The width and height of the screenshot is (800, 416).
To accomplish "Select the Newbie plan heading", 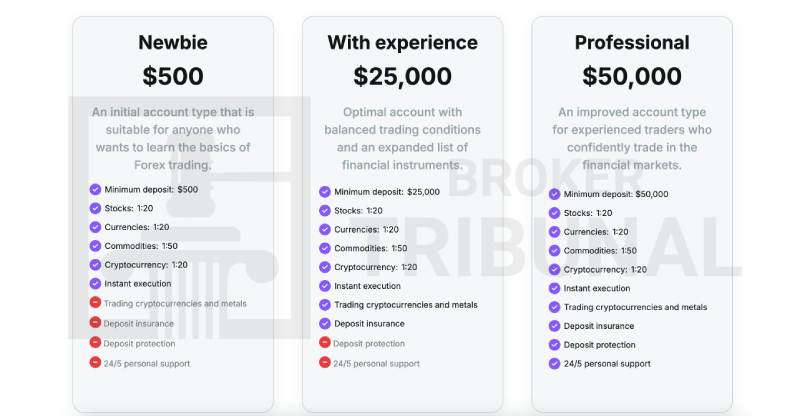I will tap(172, 42).
